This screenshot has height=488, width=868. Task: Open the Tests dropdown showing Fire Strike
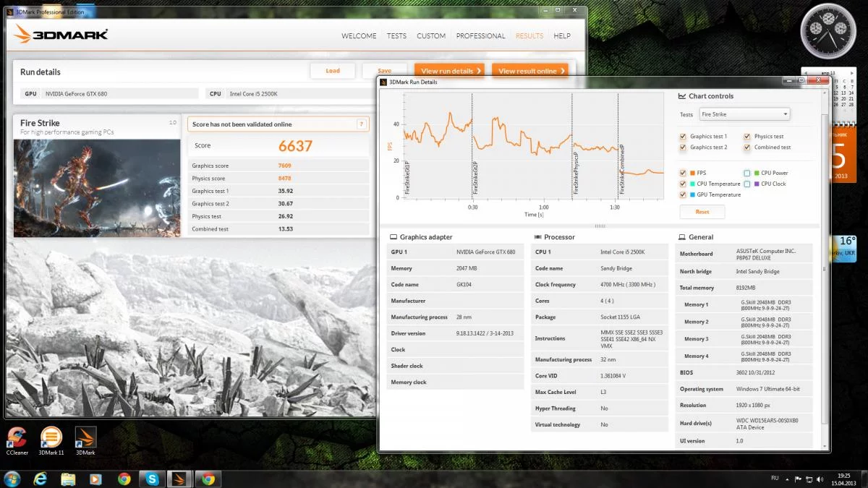click(x=744, y=114)
